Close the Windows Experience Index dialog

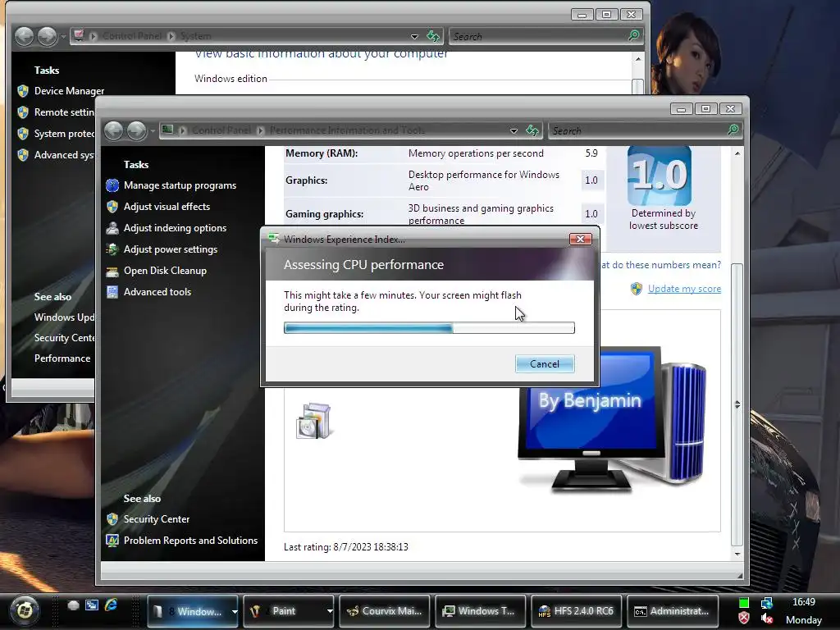click(580, 239)
